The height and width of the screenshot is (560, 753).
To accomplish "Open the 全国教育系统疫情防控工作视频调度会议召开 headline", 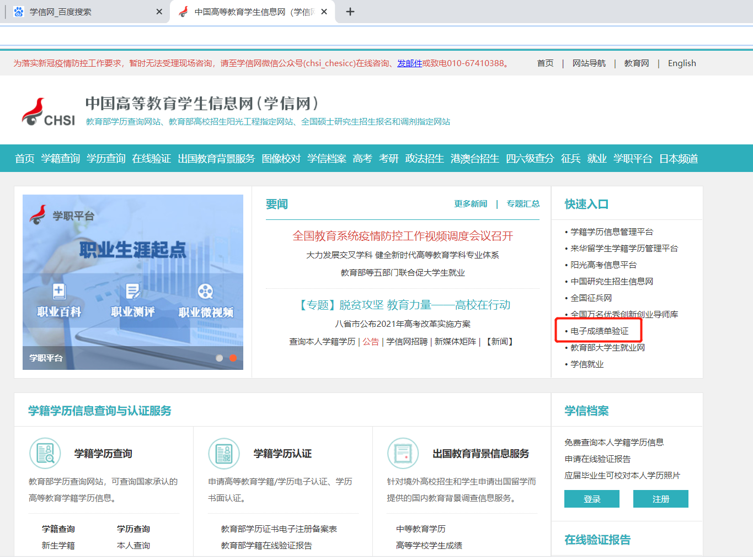I will click(x=403, y=236).
